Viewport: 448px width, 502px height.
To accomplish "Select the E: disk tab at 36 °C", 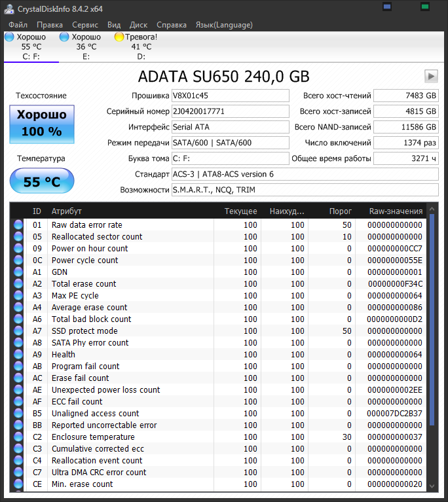I will (x=86, y=46).
